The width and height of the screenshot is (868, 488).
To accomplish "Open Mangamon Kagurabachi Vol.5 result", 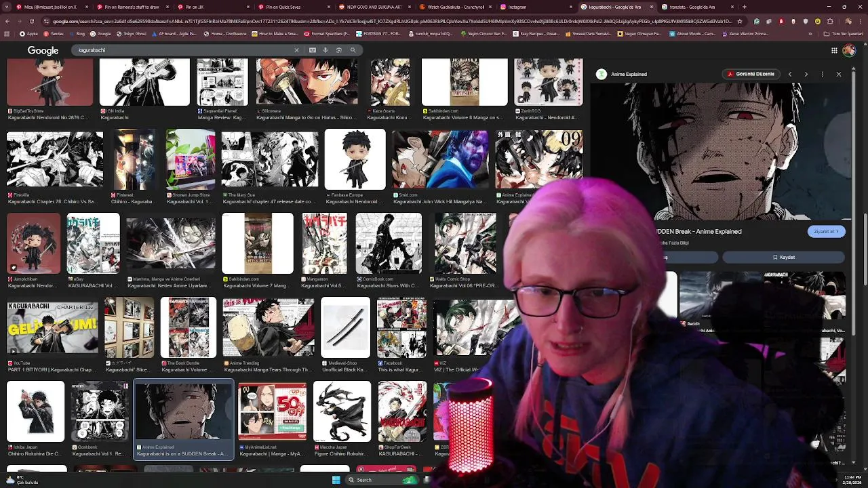I will pyautogui.click(x=325, y=251).
